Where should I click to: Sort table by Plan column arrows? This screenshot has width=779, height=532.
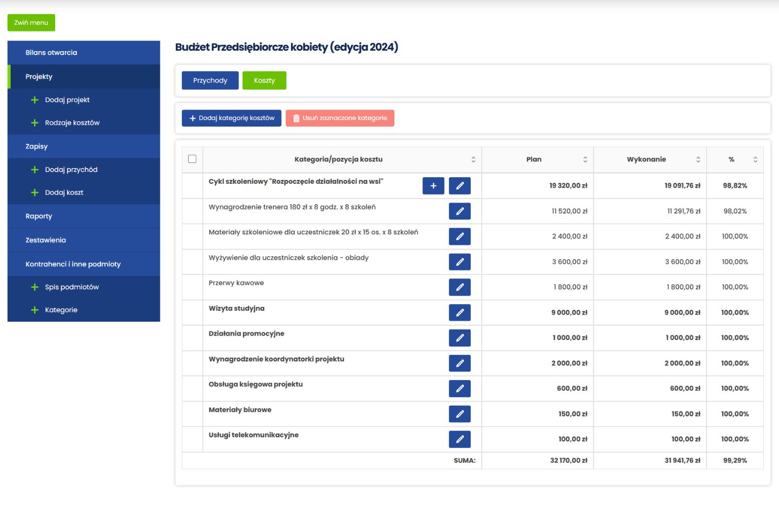coord(585,160)
